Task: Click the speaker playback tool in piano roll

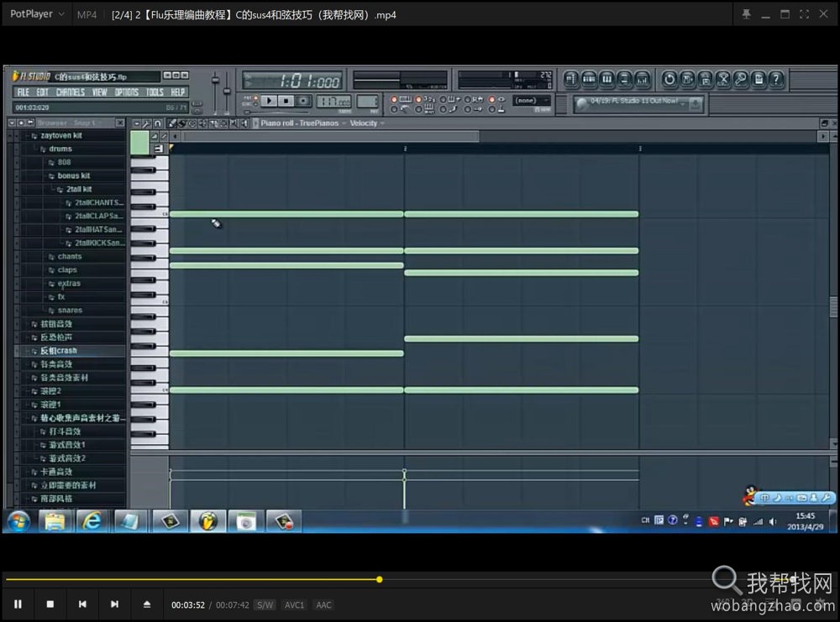Action: [244, 123]
